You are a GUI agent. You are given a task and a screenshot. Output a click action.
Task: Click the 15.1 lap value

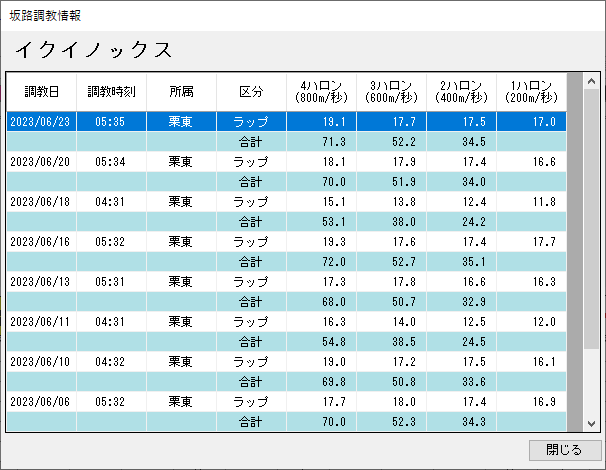pyautogui.click(x=321, y=202)
